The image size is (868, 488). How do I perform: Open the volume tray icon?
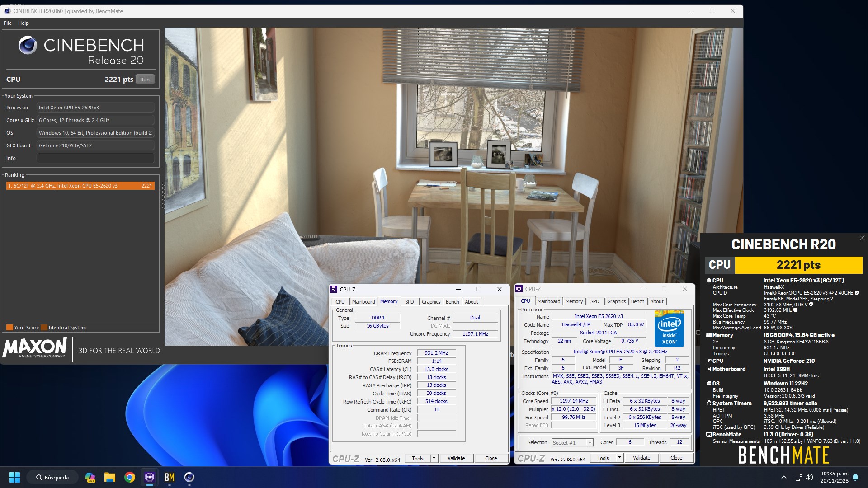pyautogui.click(x=809, y=477)
